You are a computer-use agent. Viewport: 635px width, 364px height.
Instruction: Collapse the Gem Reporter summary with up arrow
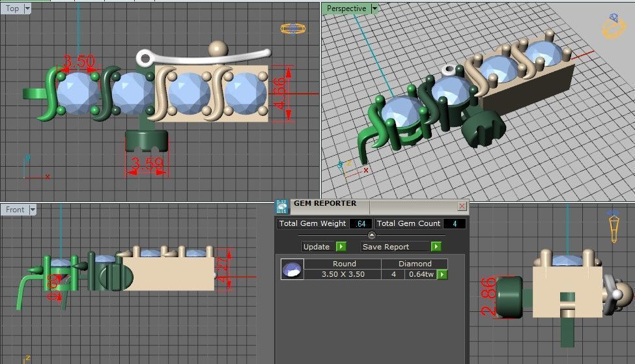[372, 235]
